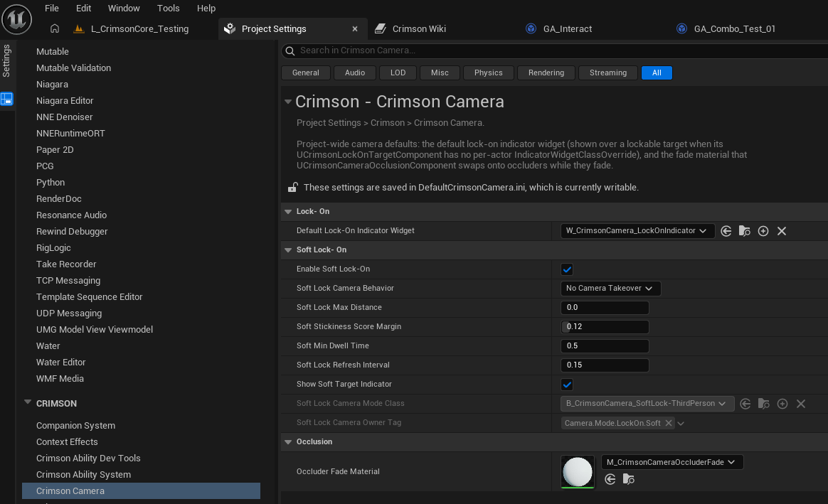Collapse the CRIMSON category in sidebar
The width and height of the screenshot is (828, 504).
coord(28,402)
